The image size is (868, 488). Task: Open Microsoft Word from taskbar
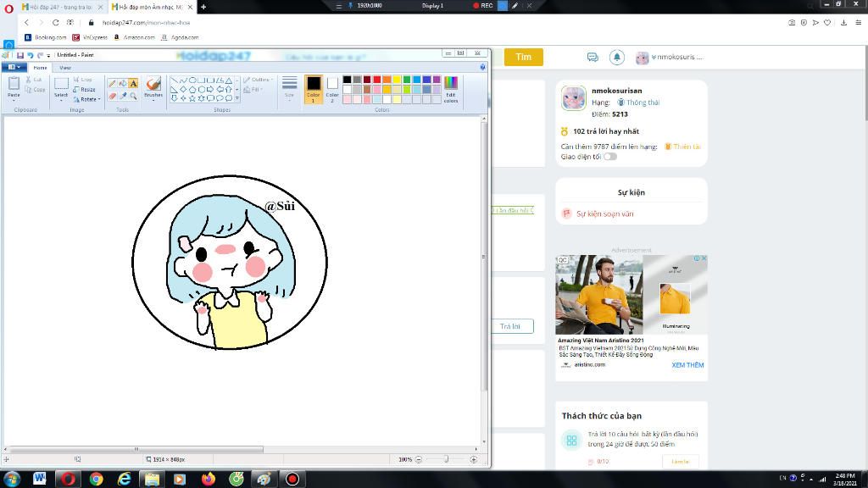[x=39, y=479]
